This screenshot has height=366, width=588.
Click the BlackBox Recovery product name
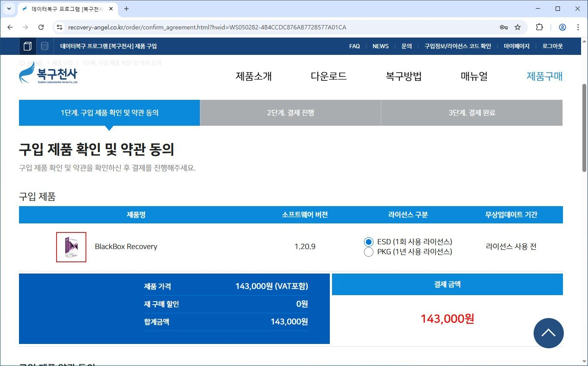point(126,247)
